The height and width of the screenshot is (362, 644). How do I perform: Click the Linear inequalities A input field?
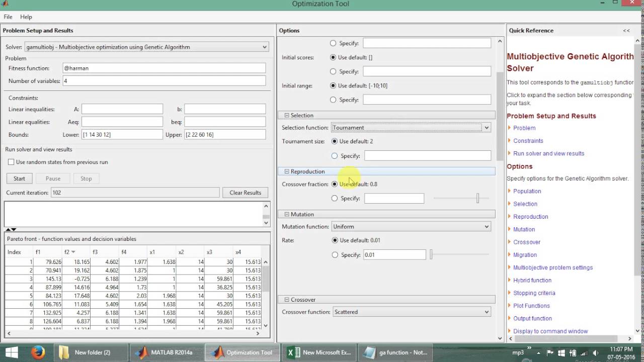(122, 109)
